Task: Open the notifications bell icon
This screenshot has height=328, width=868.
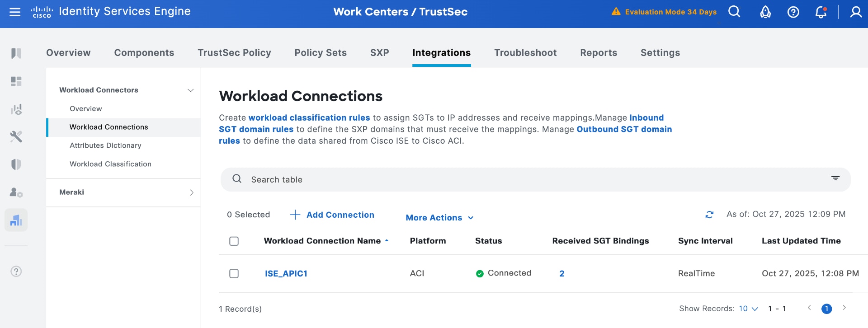Action: point(821,12)
